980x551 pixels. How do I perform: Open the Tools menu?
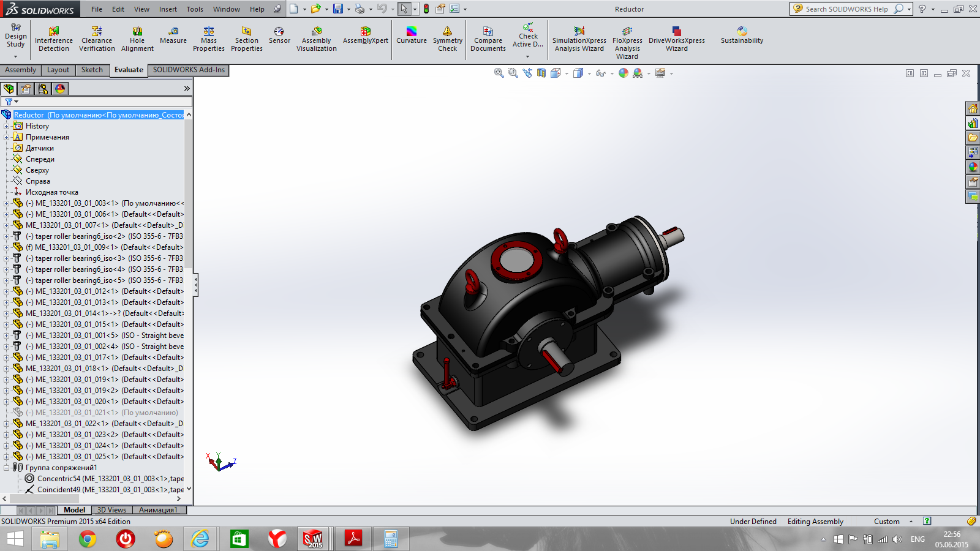[x=195, y=9]
